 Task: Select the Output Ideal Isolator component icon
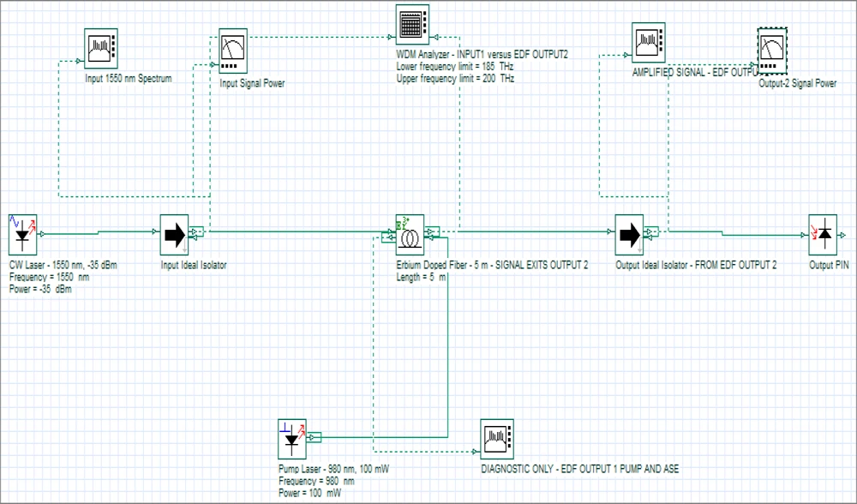629,235
